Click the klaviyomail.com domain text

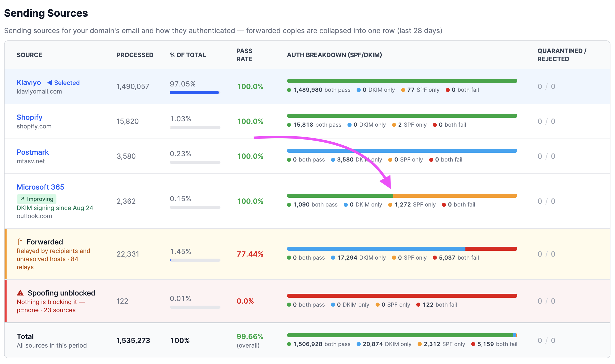coord(39,92)
